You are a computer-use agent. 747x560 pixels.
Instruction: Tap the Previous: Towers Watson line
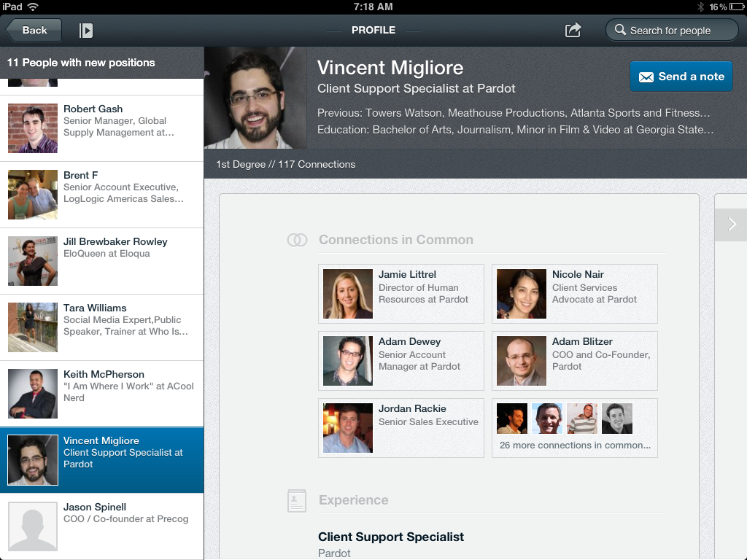(514, 113)
